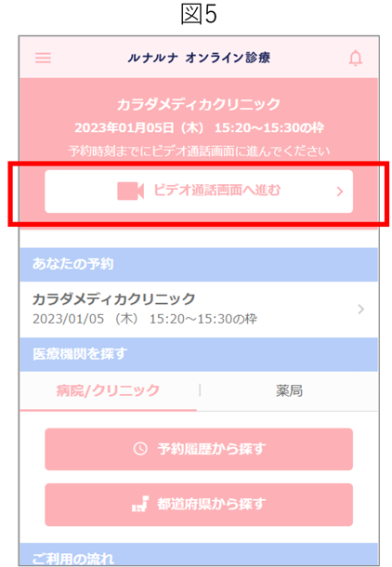Viewport: 392px width, 567px height.
Task: Switch to the 薬局 tab
Action: point(289,391)
